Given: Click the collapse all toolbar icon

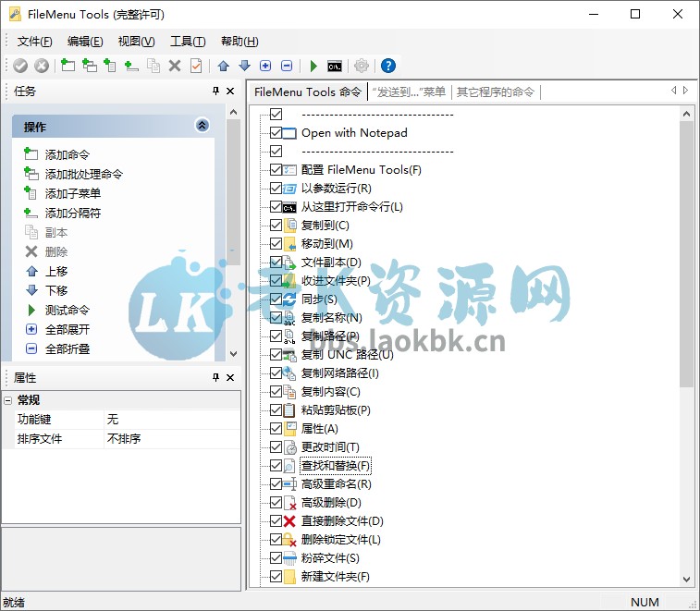Looking at the screenshot, I should [287, 66].
